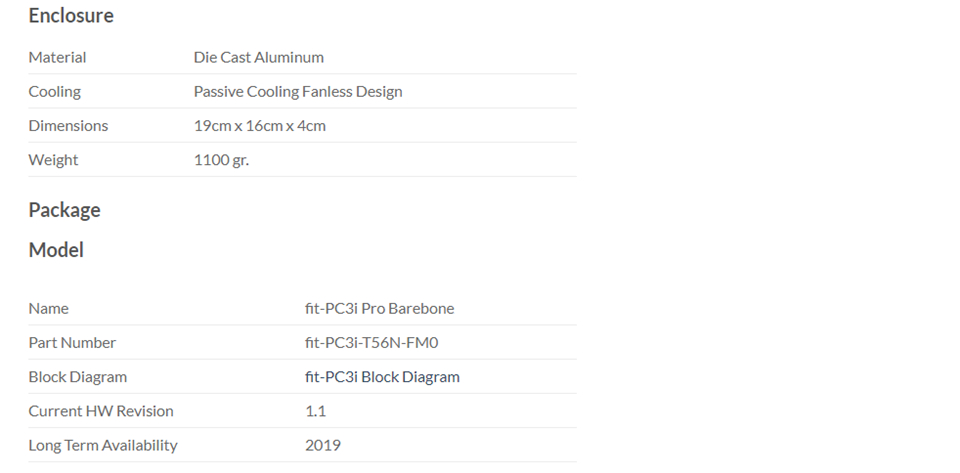Select the fit-PC3i Pro Barebone name

point(380,308)
